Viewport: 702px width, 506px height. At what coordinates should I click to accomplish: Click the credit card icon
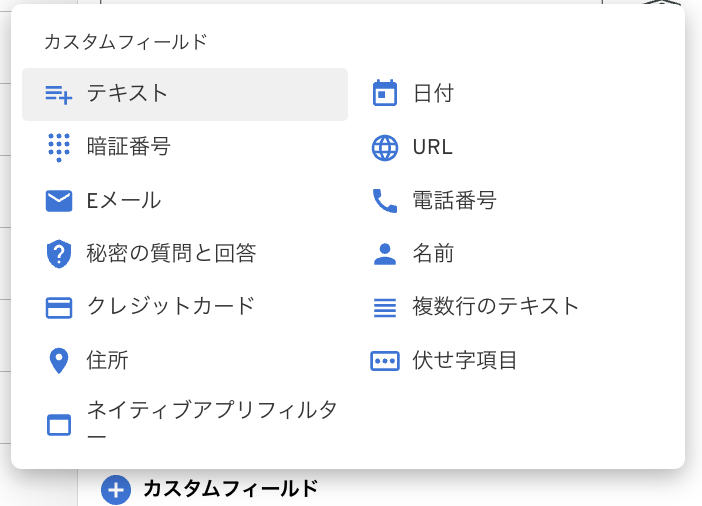59,307
